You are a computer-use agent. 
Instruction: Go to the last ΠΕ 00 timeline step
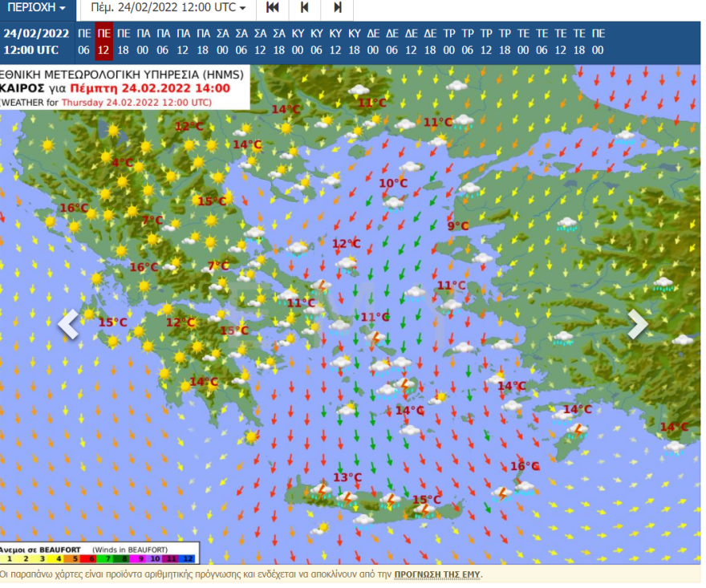click(598, 42)
